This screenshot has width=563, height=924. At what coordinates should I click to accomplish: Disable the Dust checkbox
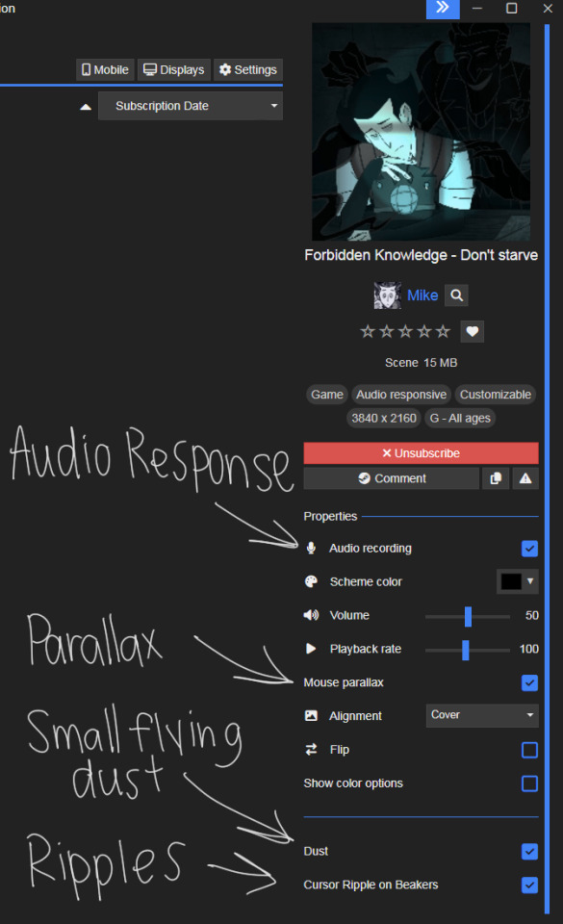pos(529,852)
